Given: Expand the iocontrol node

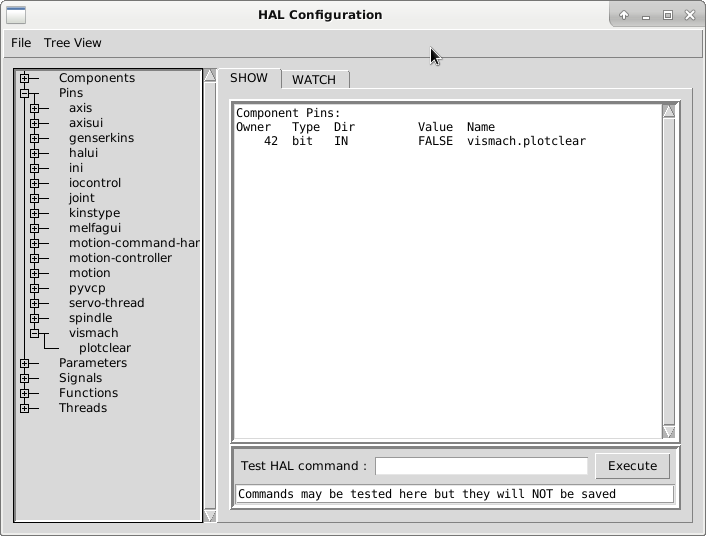Looking at the screenshot, I should [35, 183].
